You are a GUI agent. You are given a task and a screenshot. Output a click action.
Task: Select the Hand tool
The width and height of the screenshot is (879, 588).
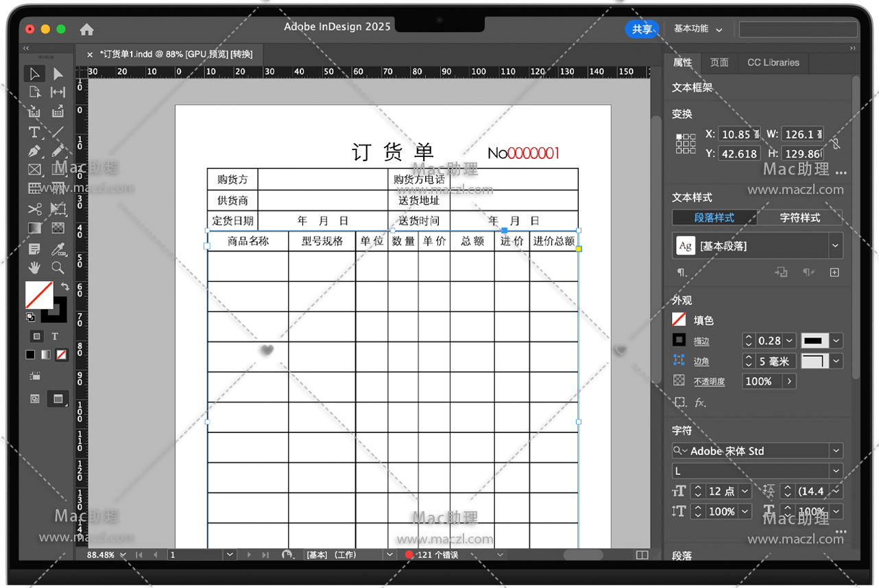tap(34, 268)
